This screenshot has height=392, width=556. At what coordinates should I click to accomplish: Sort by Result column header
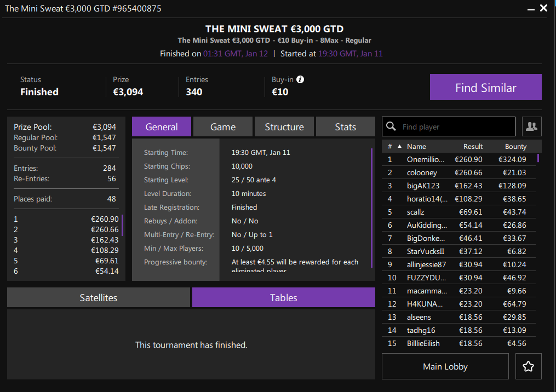473,146
